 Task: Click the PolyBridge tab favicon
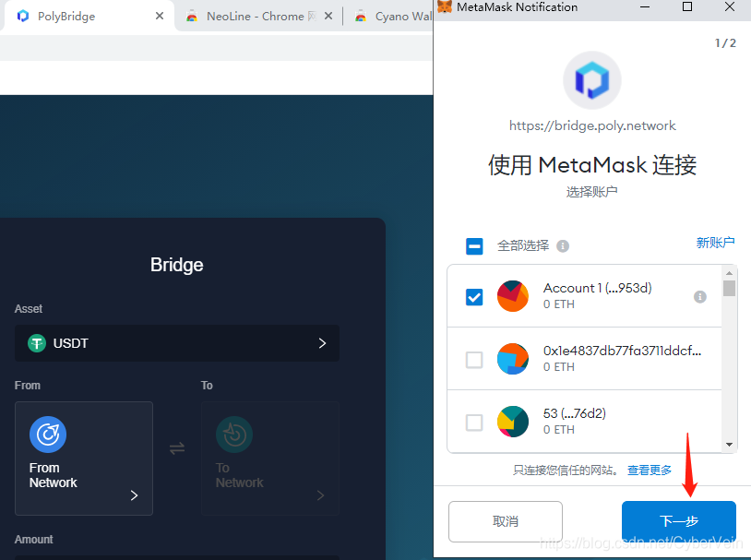[22, 17]
